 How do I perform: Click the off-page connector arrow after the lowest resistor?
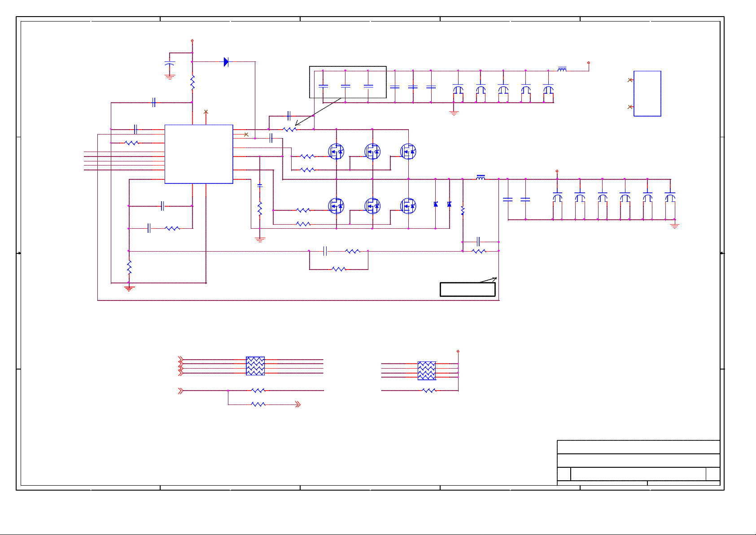tap(297, 405)
